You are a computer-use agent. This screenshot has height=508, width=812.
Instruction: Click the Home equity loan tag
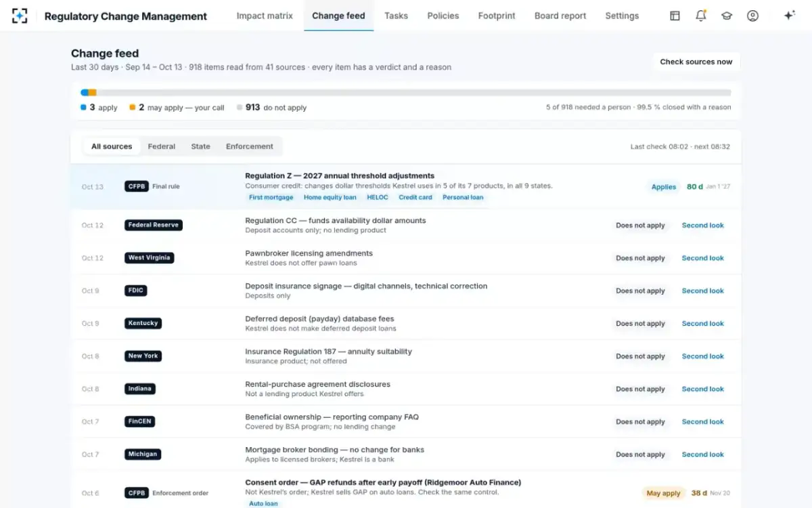pyautogui.click(x=330, y=197)
